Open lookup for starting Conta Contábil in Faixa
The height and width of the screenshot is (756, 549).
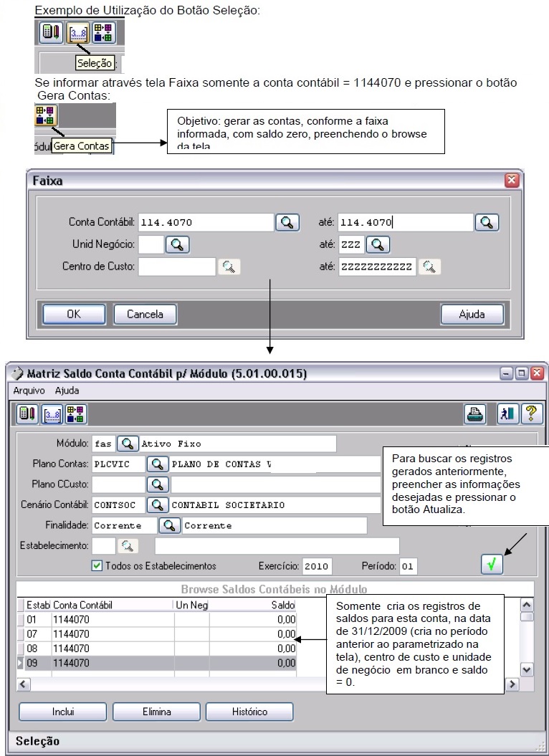[x=287, y=222]
